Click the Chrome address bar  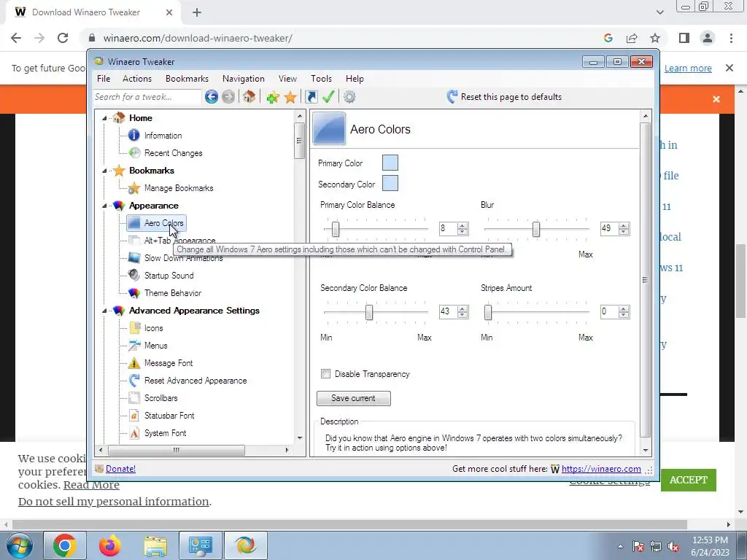click(x=343, y=38)
